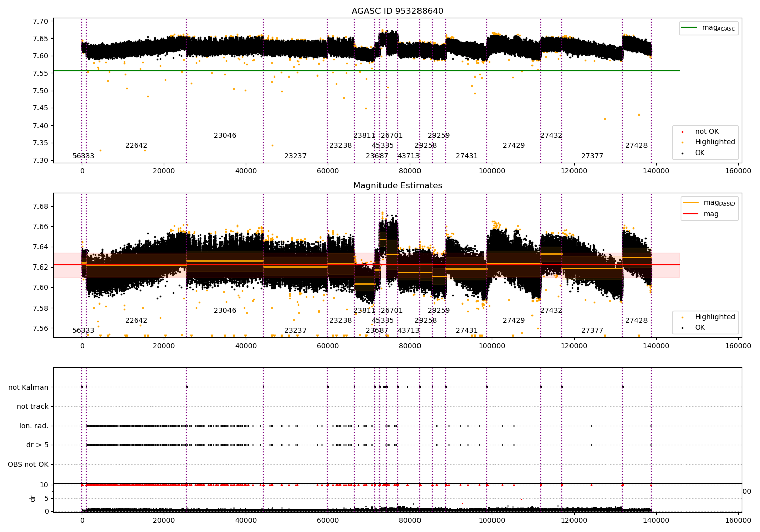Click obsid label 27431 in the top plot

point(467,156)
